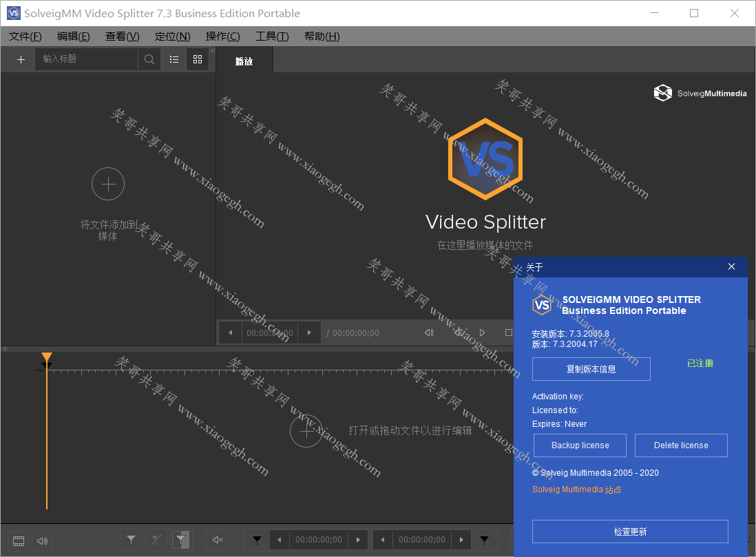Click the 在这里播放媒体的文件 text in the player
The width and height of the screenshot is (756, 557).
tap(485, 246)
